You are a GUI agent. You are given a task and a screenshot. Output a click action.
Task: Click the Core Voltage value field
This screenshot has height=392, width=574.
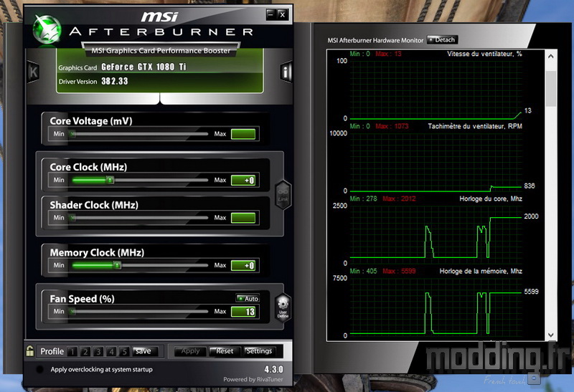[243, 134]
